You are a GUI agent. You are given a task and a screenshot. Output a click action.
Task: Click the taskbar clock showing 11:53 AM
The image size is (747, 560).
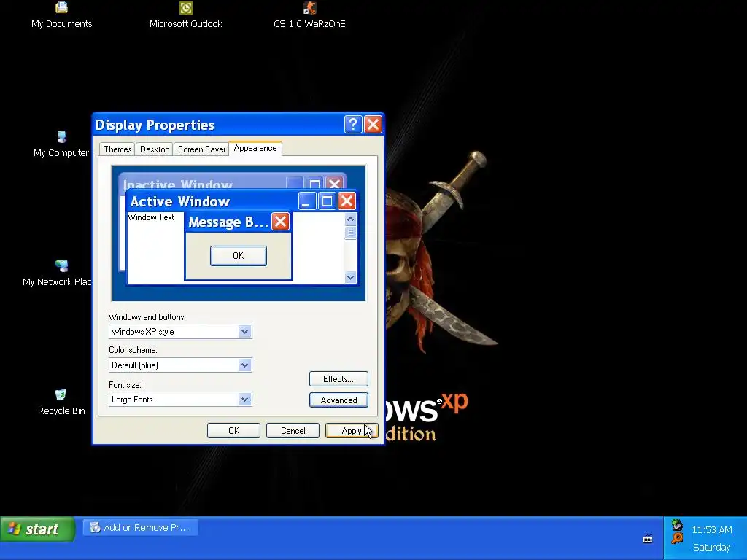tap(712, 529)
